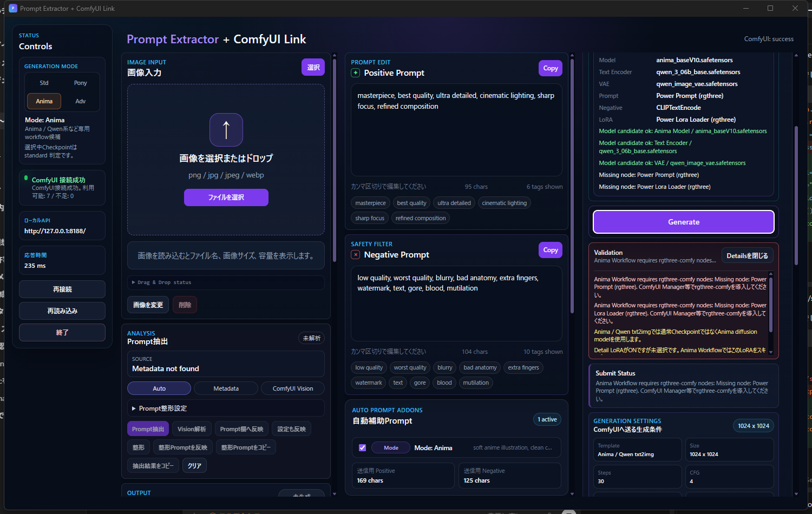This screenshot has height=514, width=812.
Task: Click the app icon in the title bar
Action: point(13,9)
